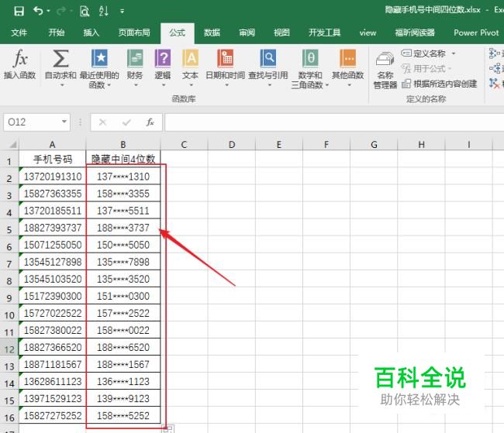The image size is (504, 433).
Task: Open the 文本 functions menu
Action: (190, 67)
